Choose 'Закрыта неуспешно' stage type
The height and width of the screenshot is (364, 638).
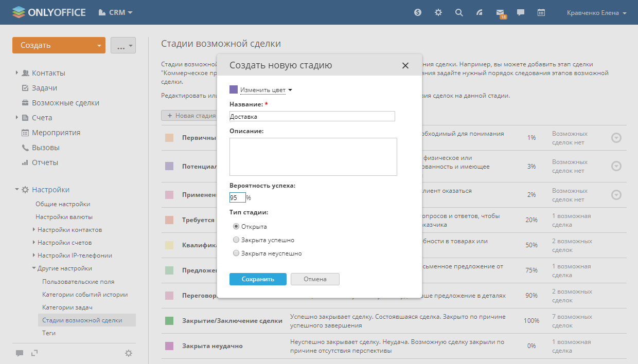click(x=236, y=253)
